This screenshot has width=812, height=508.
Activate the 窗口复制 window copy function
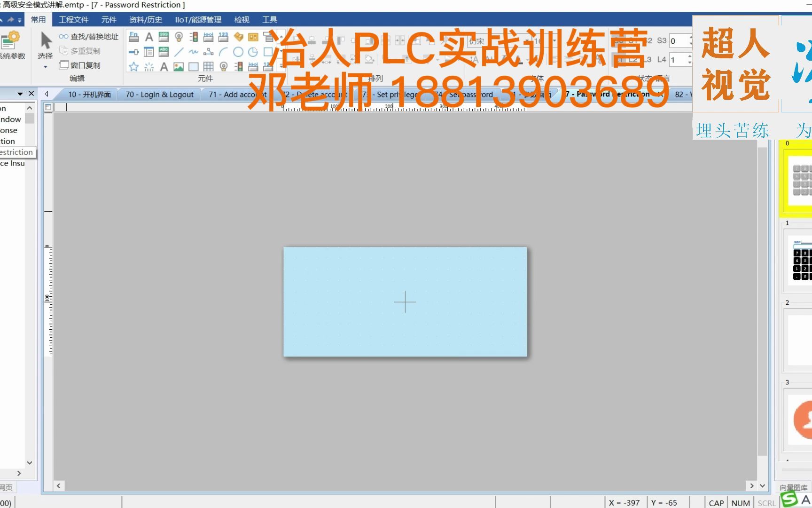(x=83, y=65)
